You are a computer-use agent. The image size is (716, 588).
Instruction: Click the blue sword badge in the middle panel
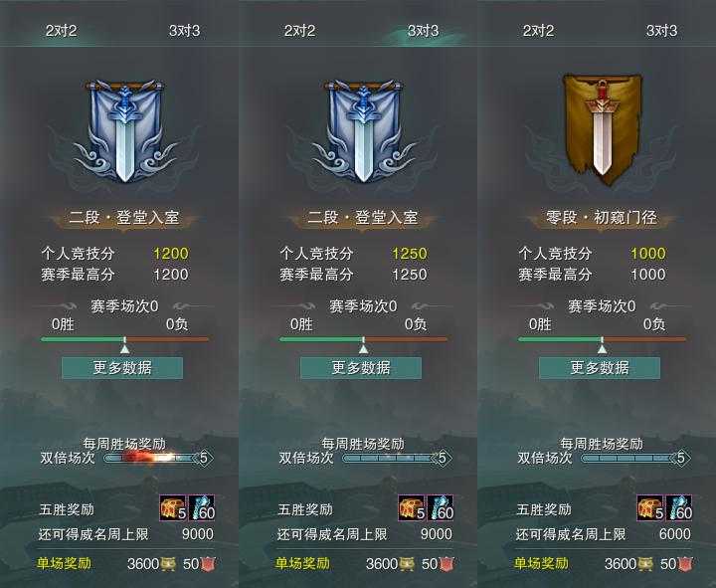point(363,131)
